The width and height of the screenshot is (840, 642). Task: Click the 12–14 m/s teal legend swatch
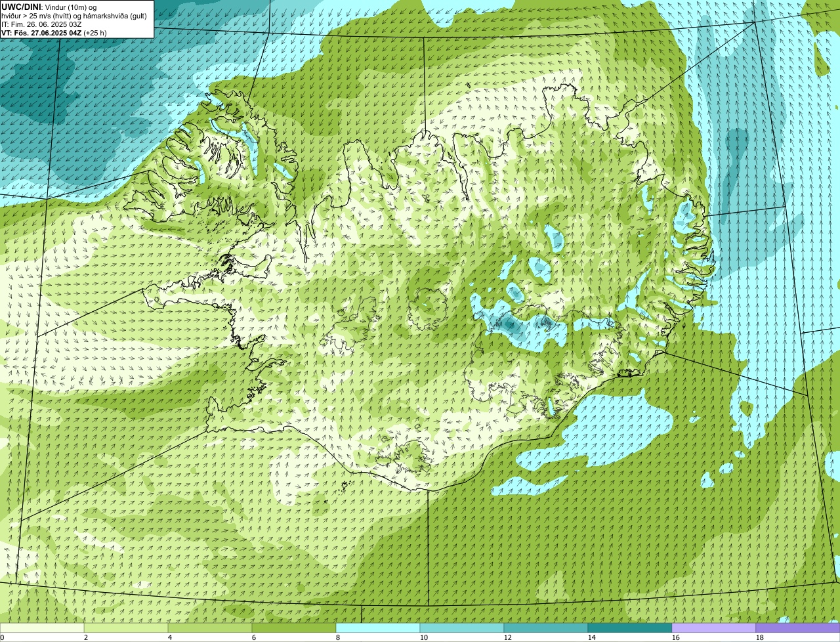pyautogui.click(x=546, y=628)
